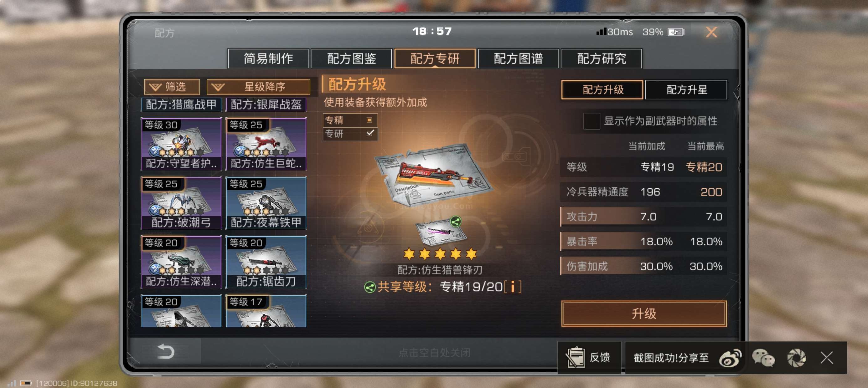
Task: Open the 星级降序 sort dropdown
Action: (x=258, y=87)
